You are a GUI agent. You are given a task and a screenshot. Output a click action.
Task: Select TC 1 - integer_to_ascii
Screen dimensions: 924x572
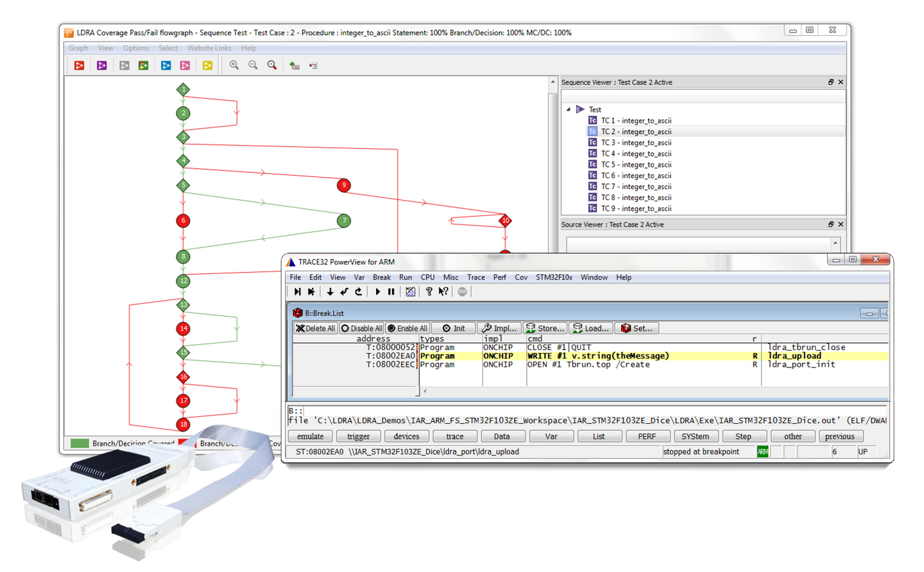[x=636, y=121]
